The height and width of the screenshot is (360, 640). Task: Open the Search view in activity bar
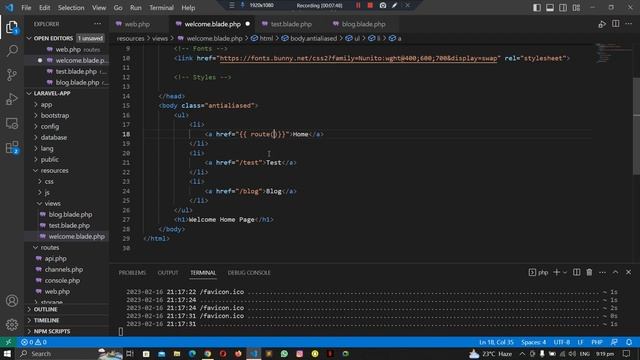(x=12, y=51)
